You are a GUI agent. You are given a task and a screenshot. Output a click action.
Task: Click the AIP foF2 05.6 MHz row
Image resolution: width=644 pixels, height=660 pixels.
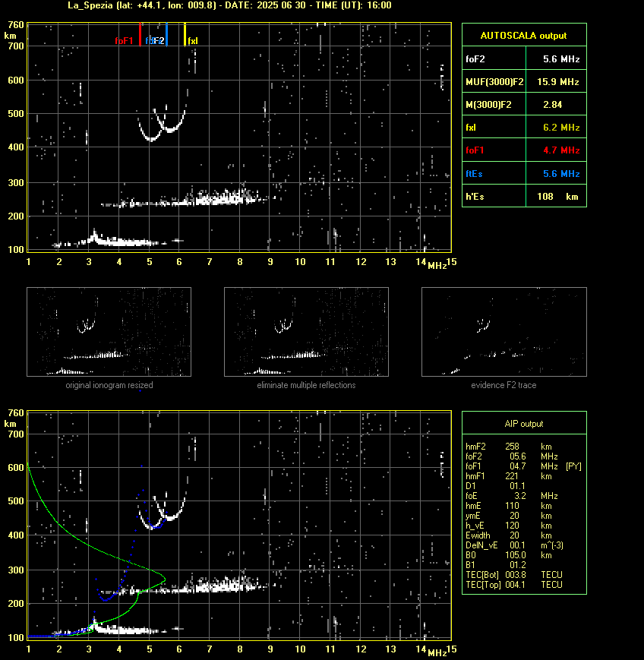[x=511, y=456]
